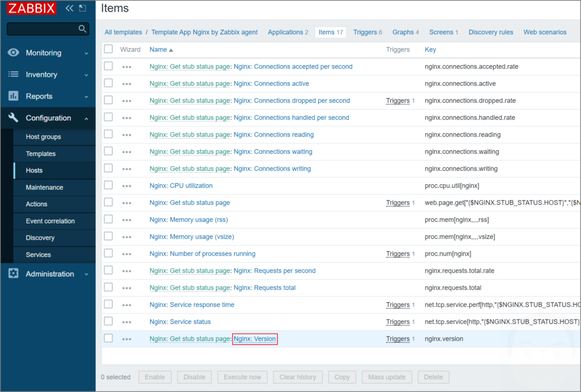Check the Connections accepted per second row
The image size is (581, 392).
point(108,66)
